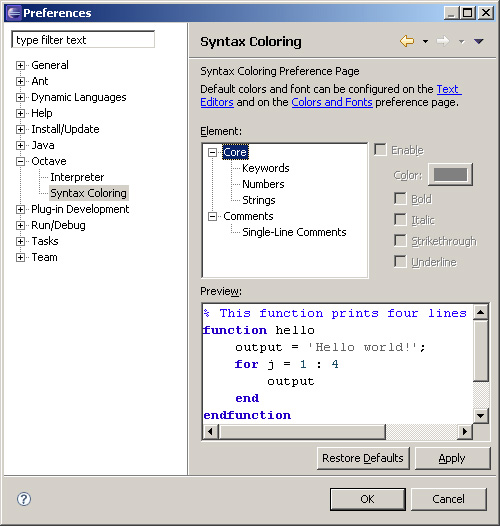
Task: Select Keywords in the Element tree
Action: click(x=265, y=168)
